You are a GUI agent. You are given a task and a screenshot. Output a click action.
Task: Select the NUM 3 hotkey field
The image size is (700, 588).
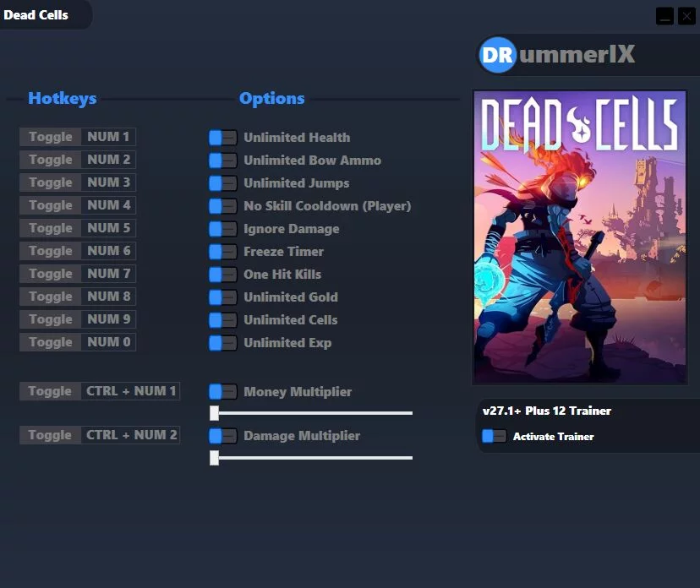click(x=108, y=182)
